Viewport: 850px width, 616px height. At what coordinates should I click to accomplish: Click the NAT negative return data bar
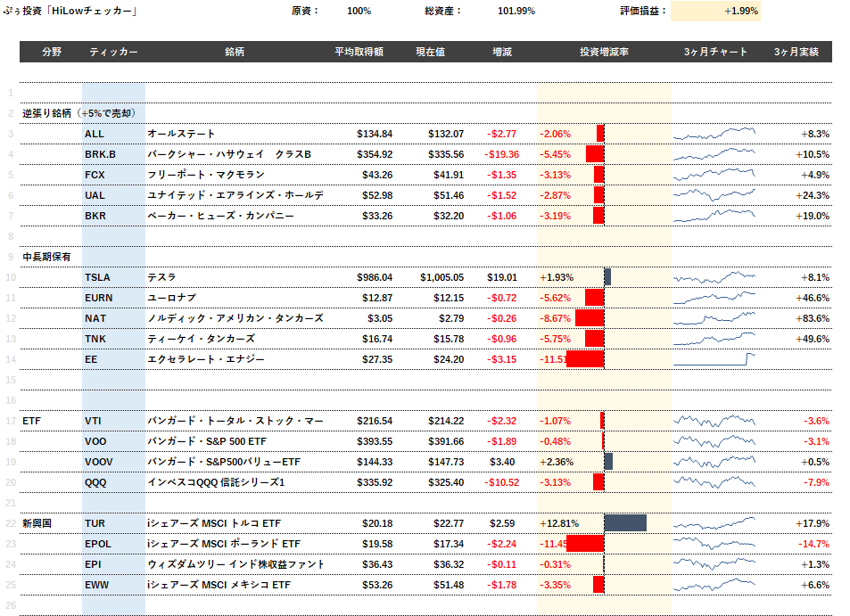(590, 318)
